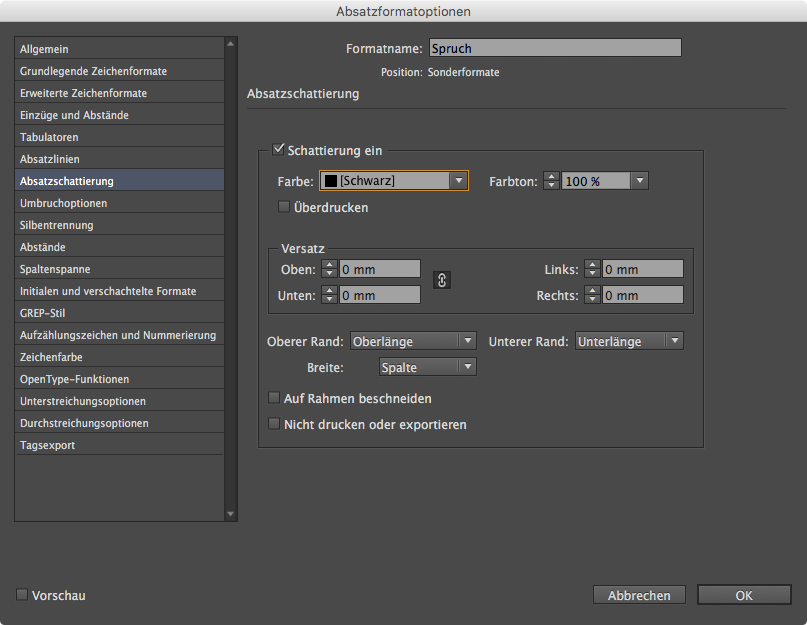
Task: Click the Abbrechen button
Action: (639, 595)
